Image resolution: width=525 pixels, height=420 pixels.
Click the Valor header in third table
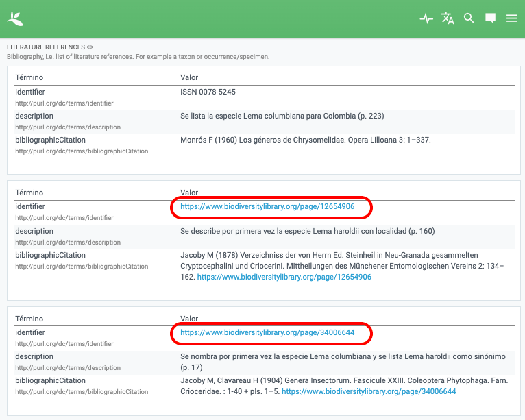(189, 319)
